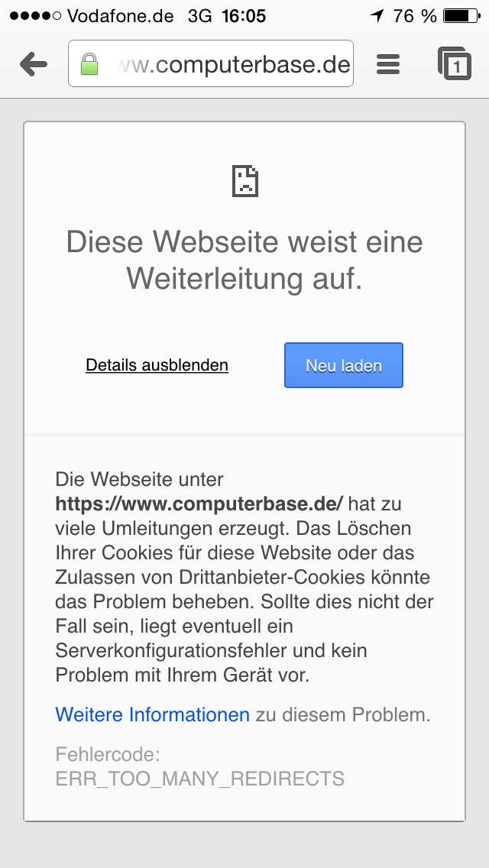Tap the location arrow in status bar
Screen dimensions: 489x868
(377, 15)
